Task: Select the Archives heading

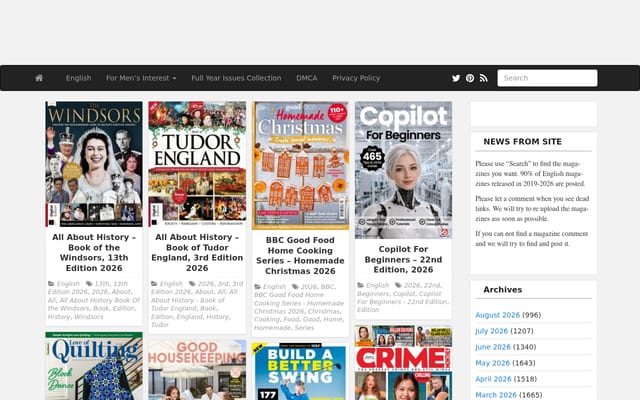Action: tap(502, 290)
